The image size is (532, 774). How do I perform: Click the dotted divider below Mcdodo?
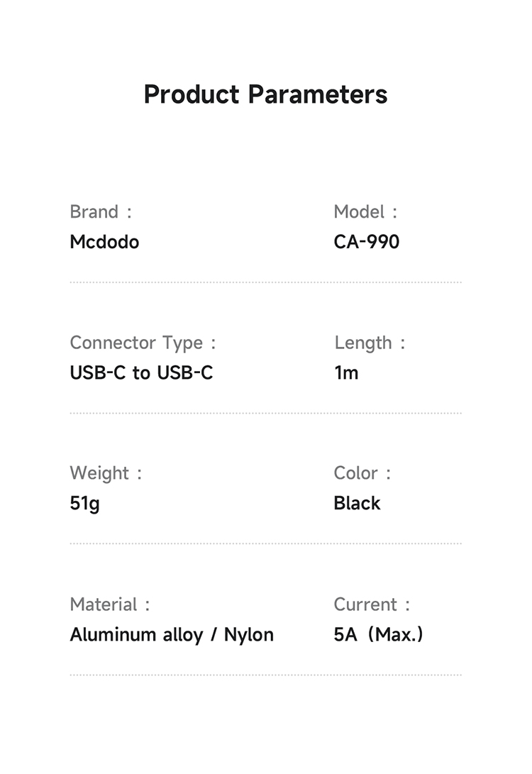[265, 282]
